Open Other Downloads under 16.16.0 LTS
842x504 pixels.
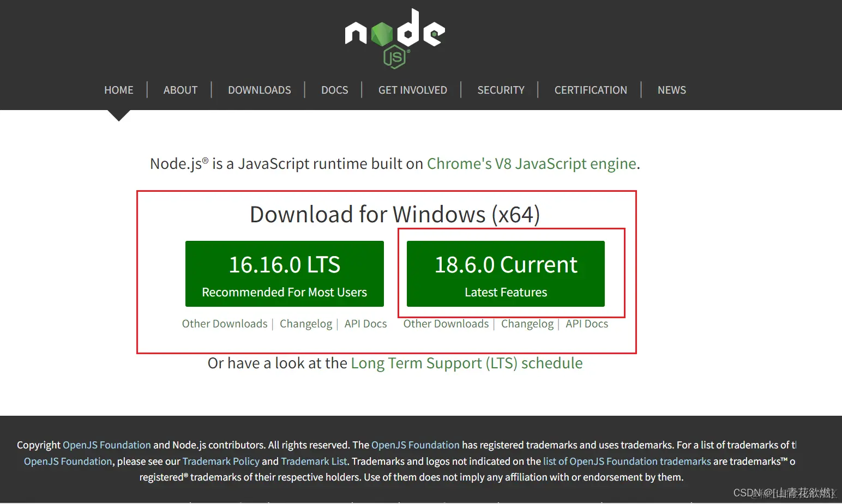[225, 324]
